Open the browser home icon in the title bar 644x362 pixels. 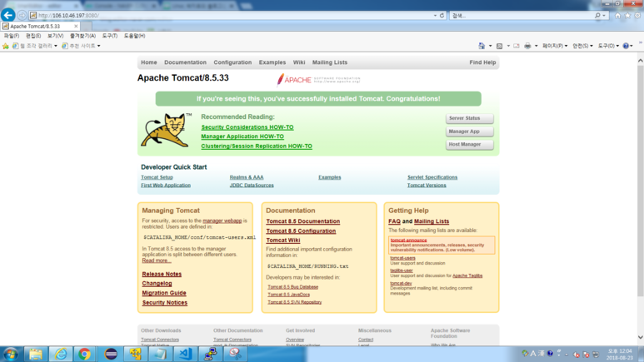[x=617, y=16]
